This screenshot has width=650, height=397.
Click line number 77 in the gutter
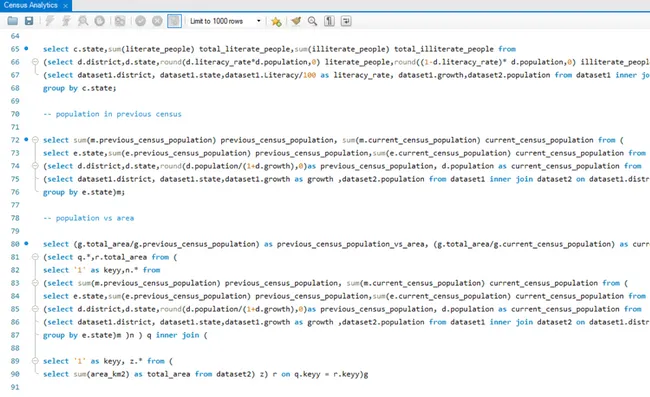(15, 205)
